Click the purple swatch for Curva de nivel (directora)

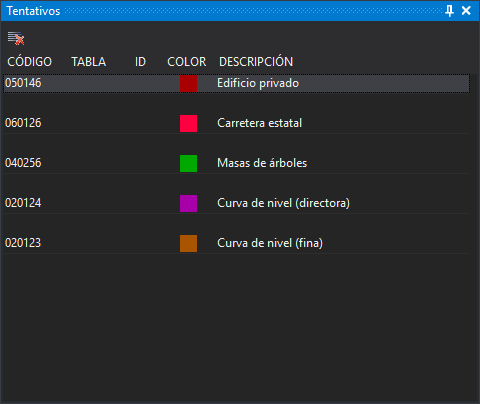click(188, 203)
